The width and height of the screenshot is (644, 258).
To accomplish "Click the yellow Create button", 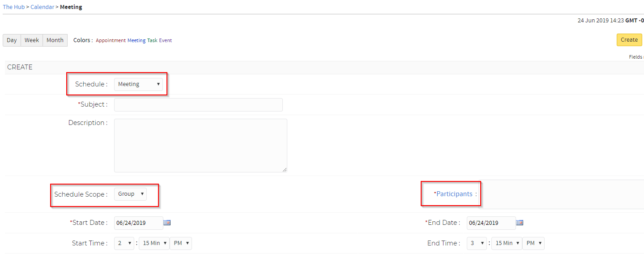I will [629, 40].
